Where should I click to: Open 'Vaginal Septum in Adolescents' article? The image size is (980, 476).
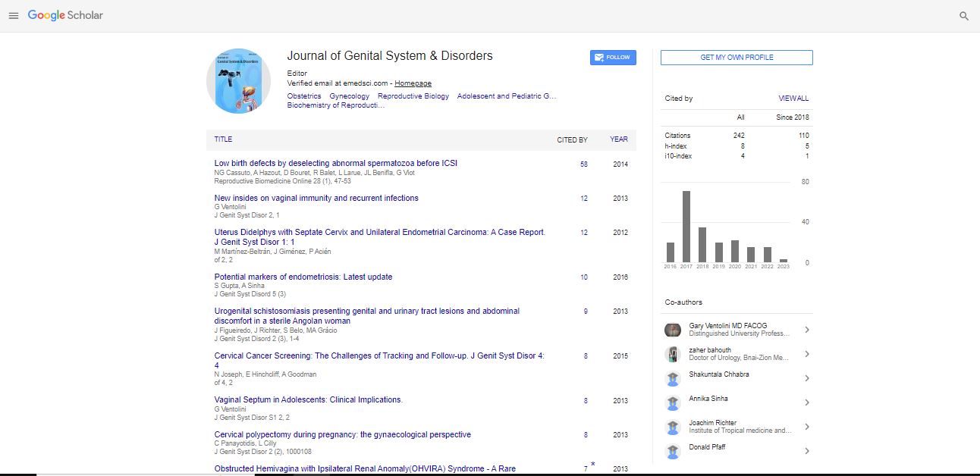(x=309, y=399)
